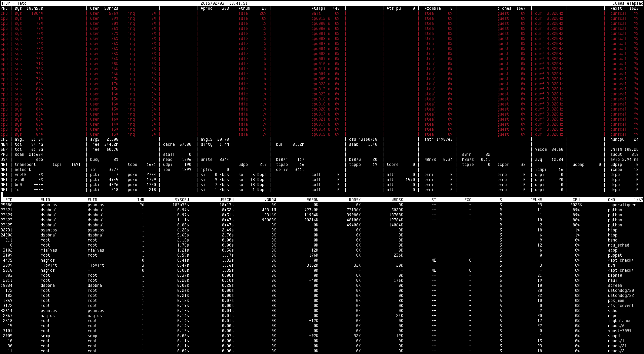Select PID 25386 in the process list
Screen dimensions: 644x354
pyautogui.click(x=6, y=205)
